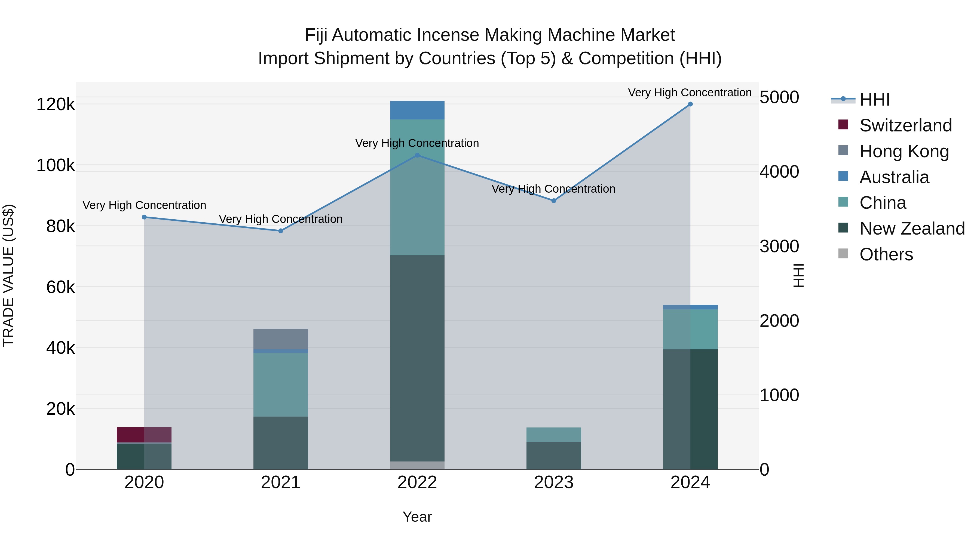Toggle the Australia legend entry
This screenshot has height=551, width=980.
point(884,177)
